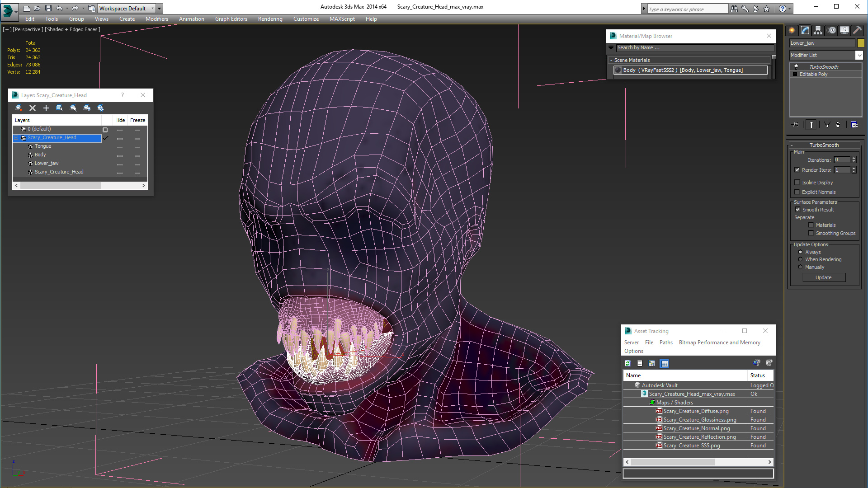This screenshot has height=488, width=868.
Task: Check Separate by Smoothing Groups checkbox
Action: 811,233
